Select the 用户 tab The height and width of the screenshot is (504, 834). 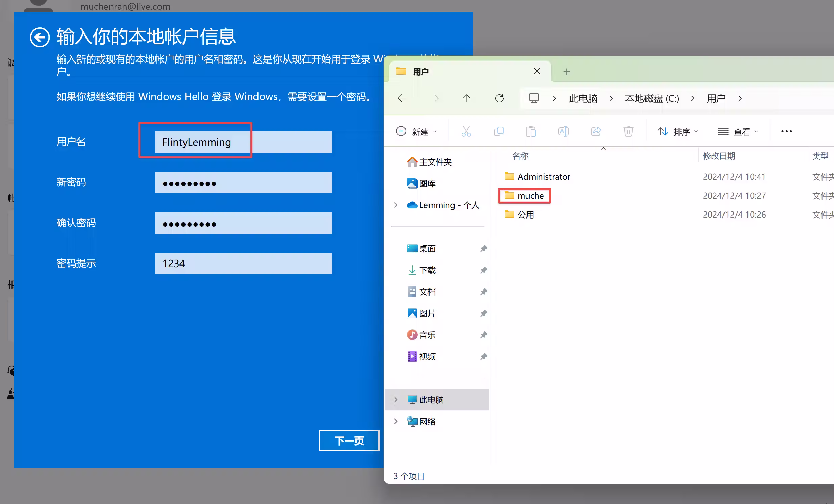[x=457, y=72]
